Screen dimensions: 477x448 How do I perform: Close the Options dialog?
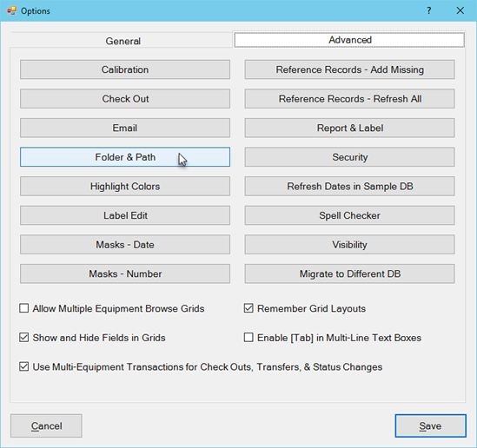460,10
